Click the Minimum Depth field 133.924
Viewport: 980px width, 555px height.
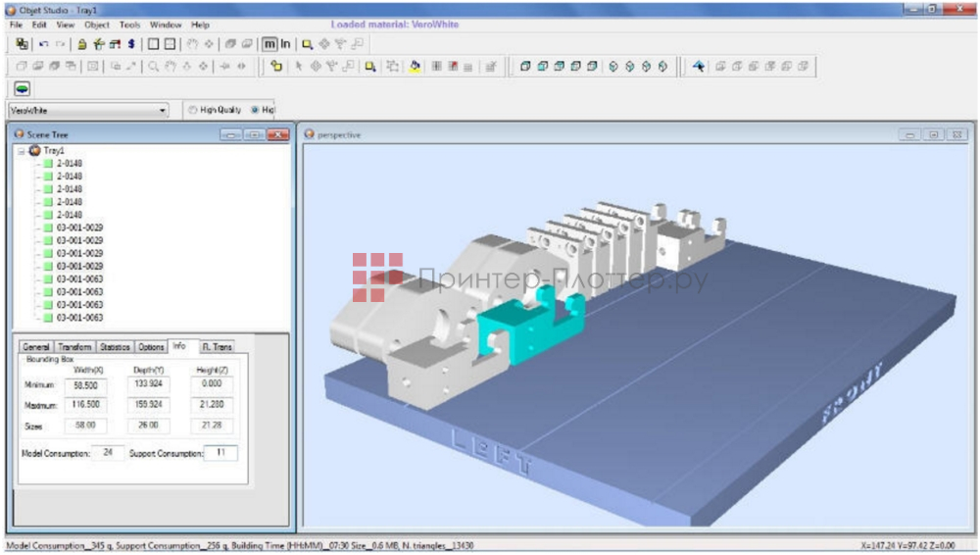[148, 383]
